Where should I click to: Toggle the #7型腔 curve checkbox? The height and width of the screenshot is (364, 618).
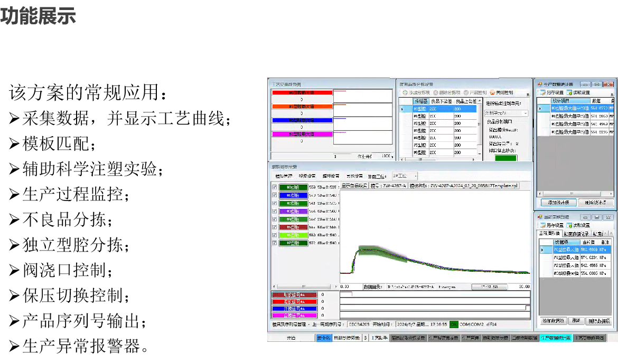pos(274,243)
